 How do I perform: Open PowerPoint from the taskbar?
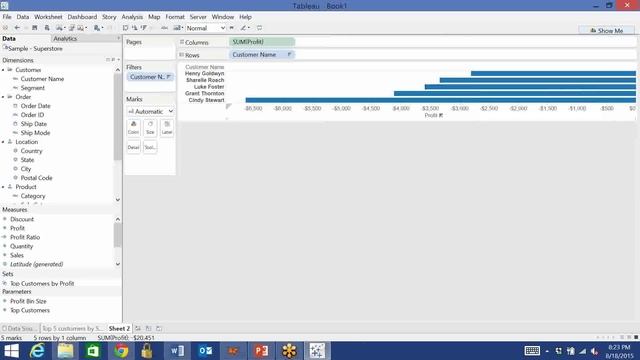tap(261, 351)
